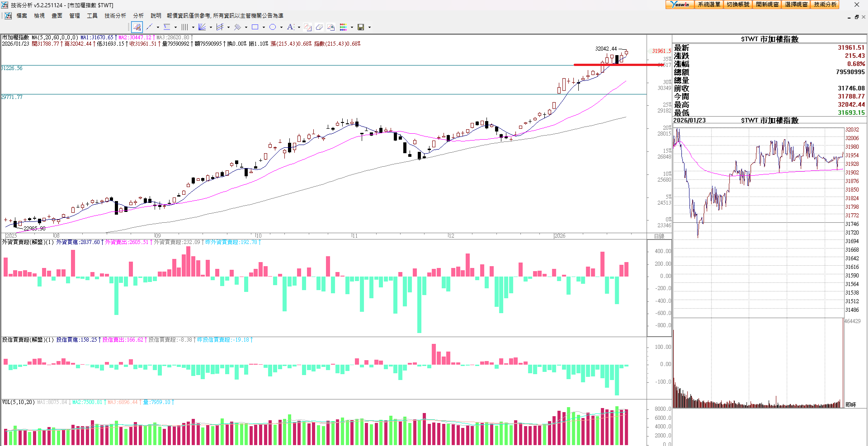Open the color palette grid icon
Screen dimensions: 868x446
click(343, 27)
